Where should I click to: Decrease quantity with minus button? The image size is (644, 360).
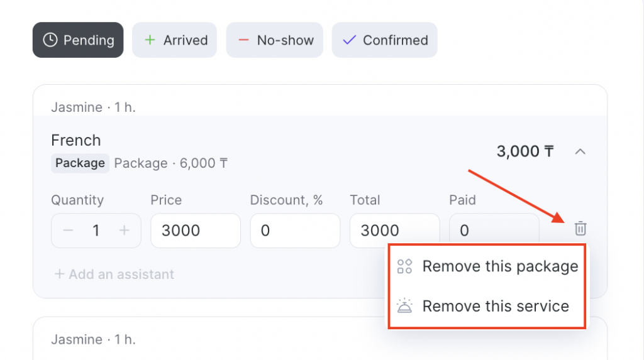tap(68, 231)
